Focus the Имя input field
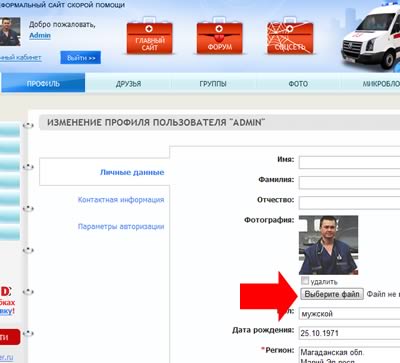Screen dimensions: 400x363 pyautogui.click(x=349, y=162)
